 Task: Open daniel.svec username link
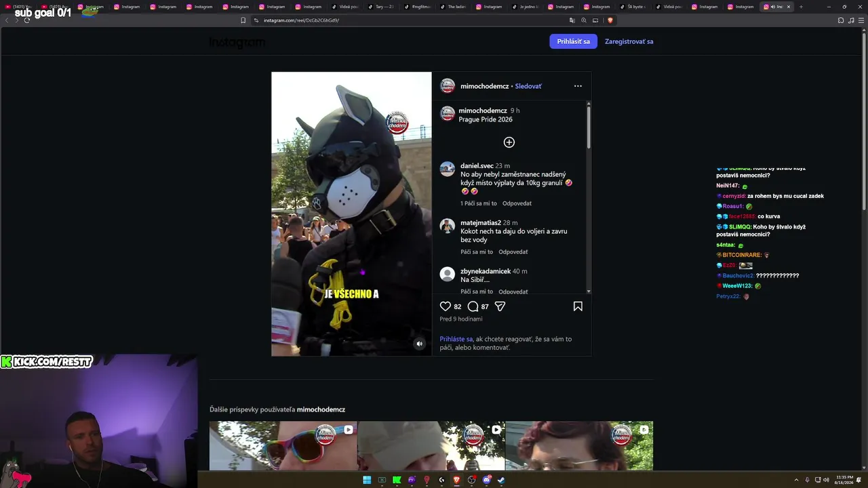coord(477,166)
